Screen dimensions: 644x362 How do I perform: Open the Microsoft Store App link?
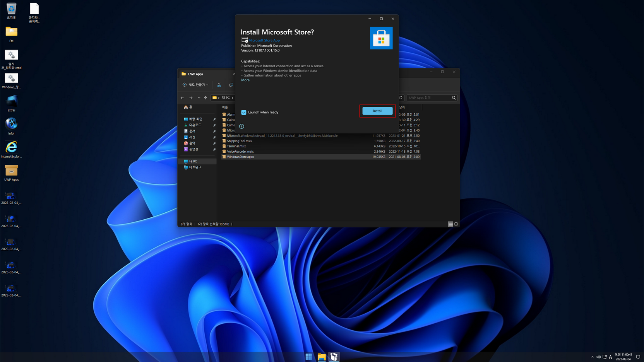264,40
